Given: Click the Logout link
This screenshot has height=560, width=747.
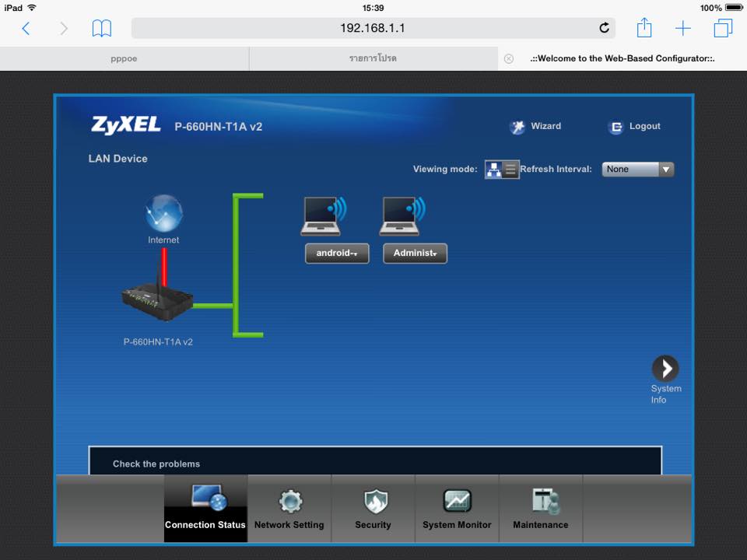Looking at the screenshot, I should (x=644, y=126).
